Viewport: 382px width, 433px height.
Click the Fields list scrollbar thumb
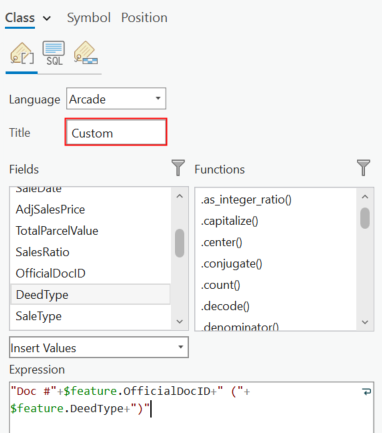180,243
